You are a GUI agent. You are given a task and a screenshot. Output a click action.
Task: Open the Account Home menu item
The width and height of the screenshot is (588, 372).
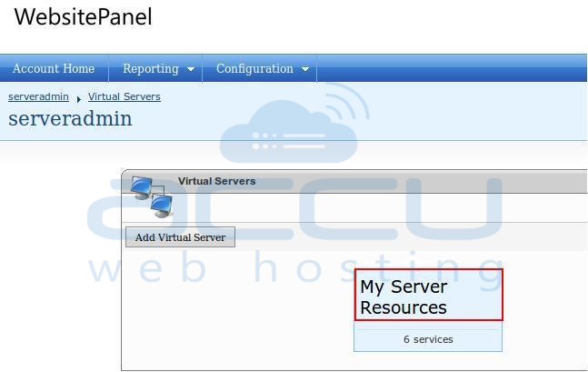[54, 68]
